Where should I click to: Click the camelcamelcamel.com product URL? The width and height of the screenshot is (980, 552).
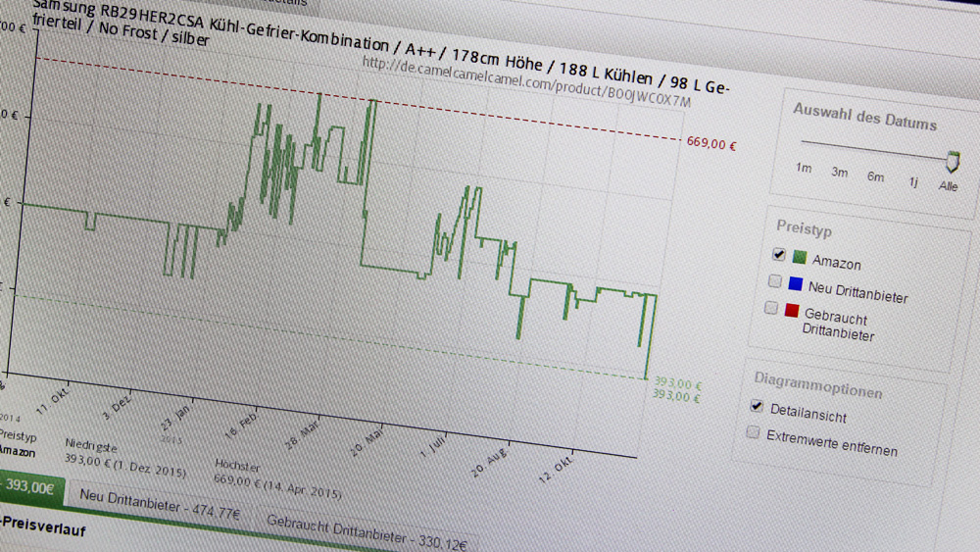tap(526, 83)
